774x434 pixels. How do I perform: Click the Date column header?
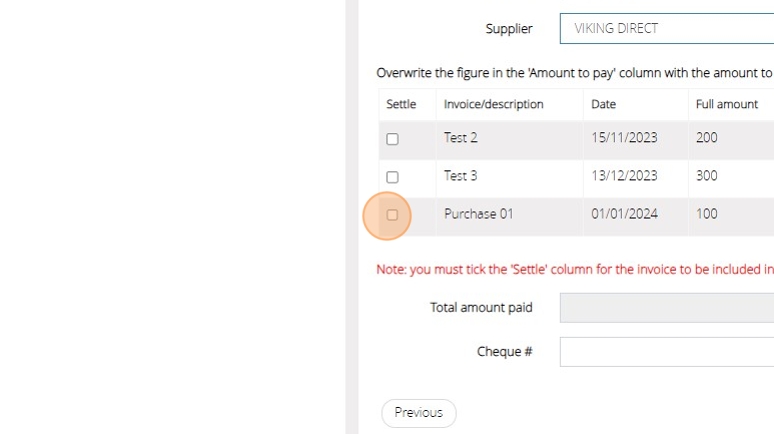(x=604, y=104)
